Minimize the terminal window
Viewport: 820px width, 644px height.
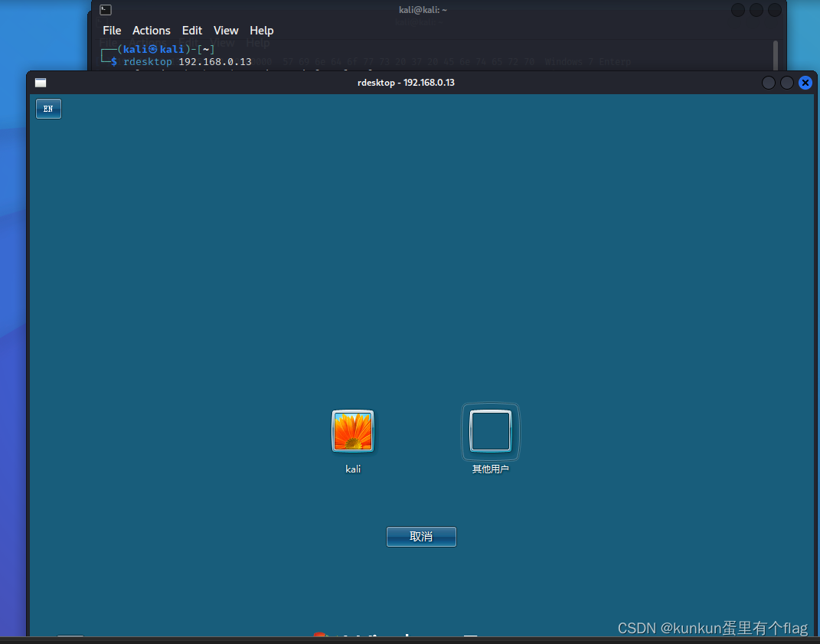(738, 10)
